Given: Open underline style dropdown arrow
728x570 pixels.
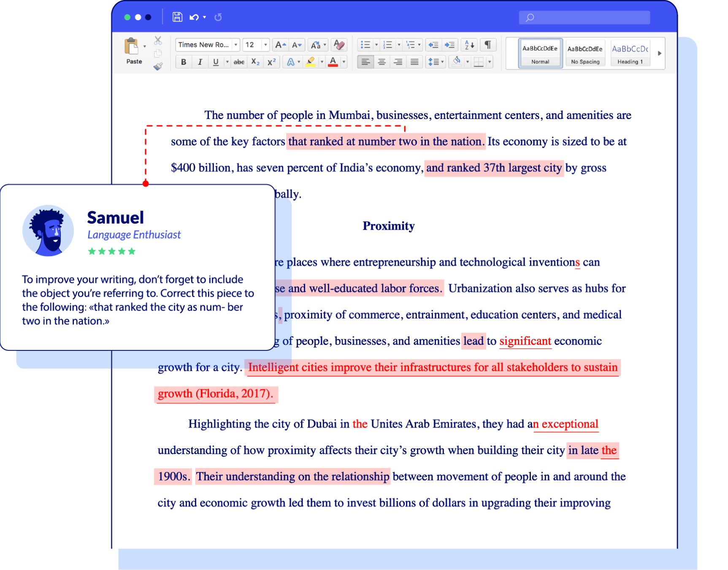Looking at the screenshot, I should tap(227, 62).
